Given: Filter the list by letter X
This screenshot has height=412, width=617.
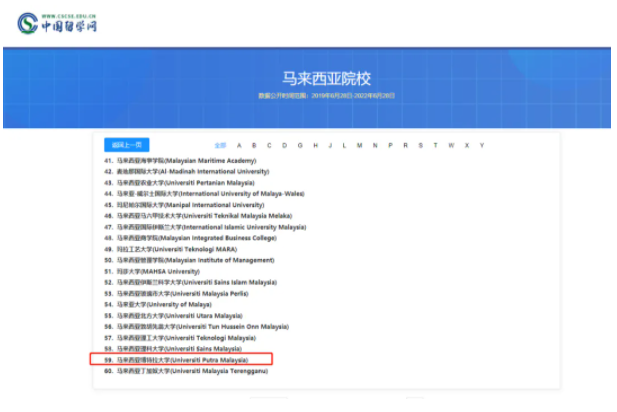Looking at the screenshot, I should pos(467,145).
